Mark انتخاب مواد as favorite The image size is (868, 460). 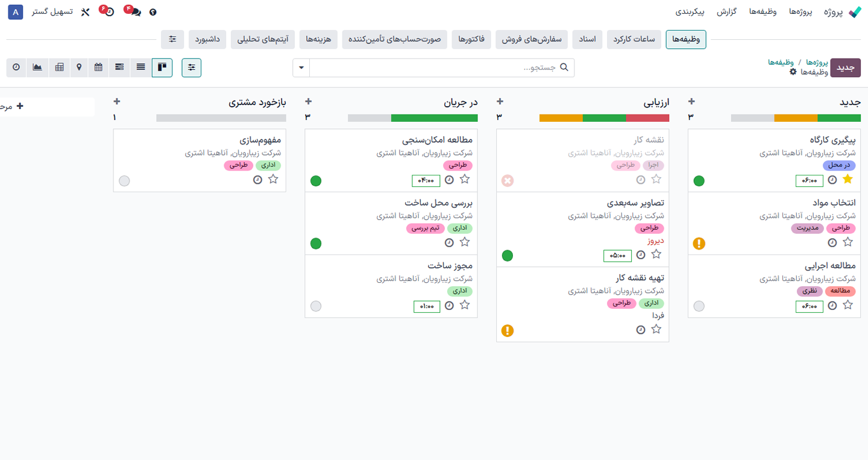tap(848, 242)
